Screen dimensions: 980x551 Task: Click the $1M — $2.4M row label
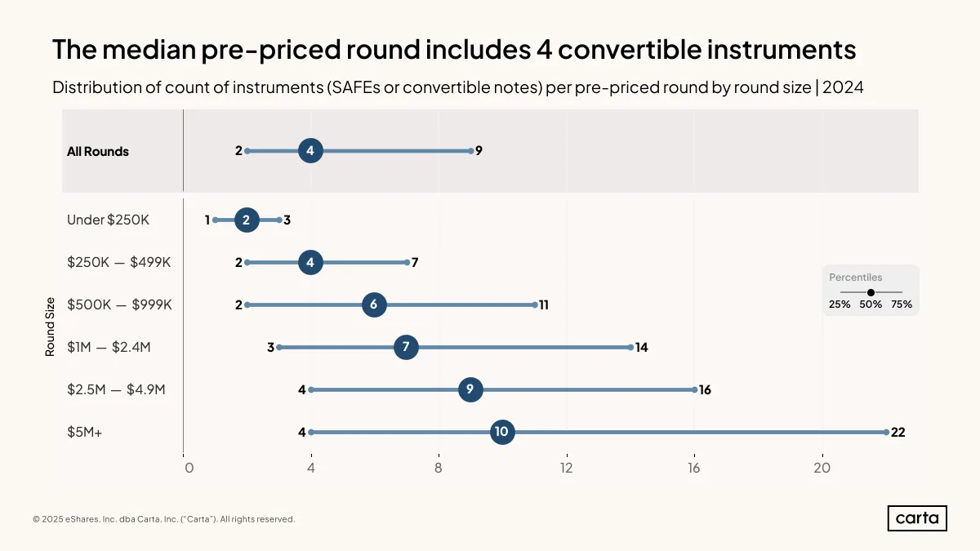coord(109,347)
